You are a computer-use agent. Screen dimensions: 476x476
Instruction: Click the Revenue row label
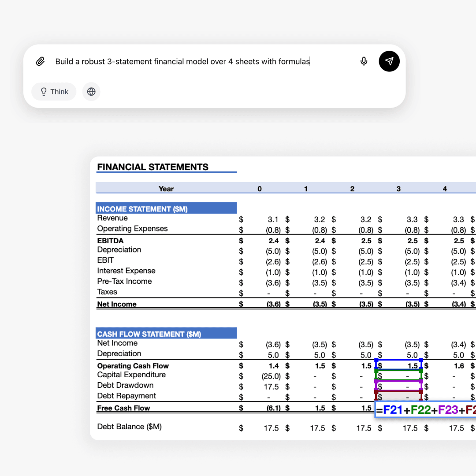(x=112, y=218)
